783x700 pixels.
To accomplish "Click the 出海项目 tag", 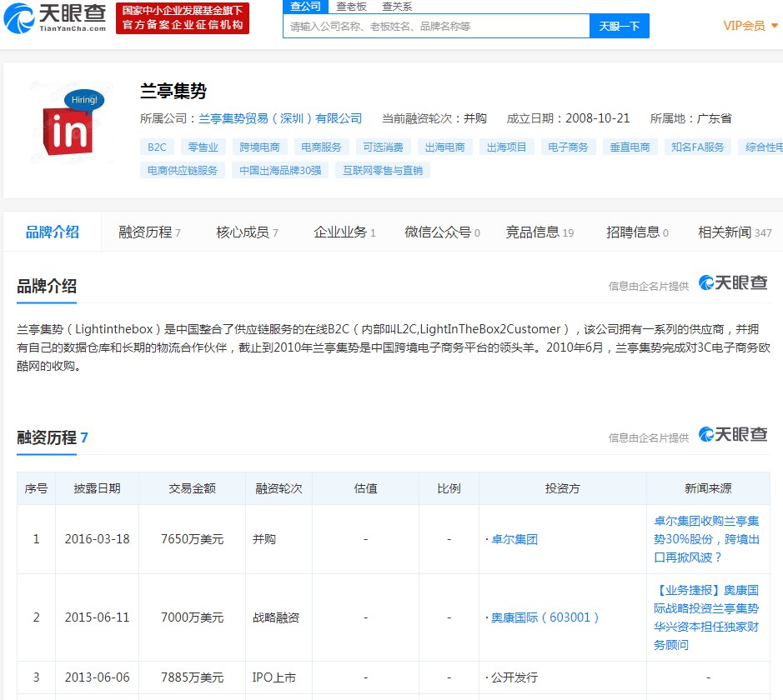I will coord(506,147).
